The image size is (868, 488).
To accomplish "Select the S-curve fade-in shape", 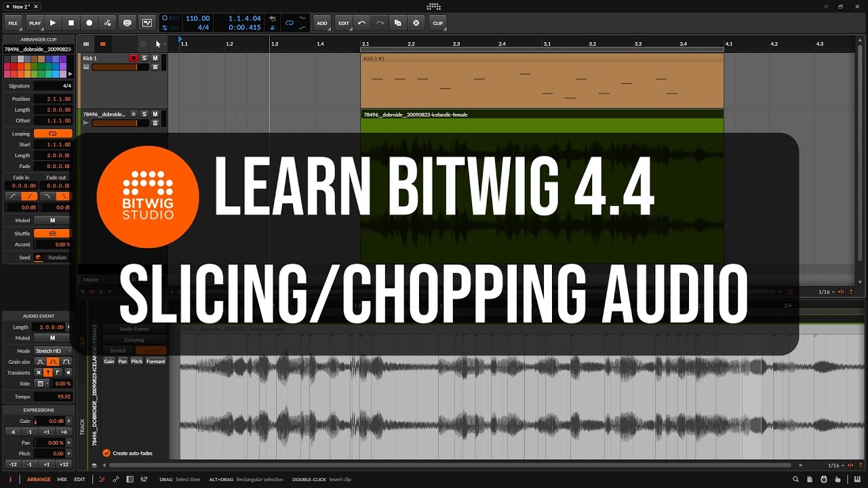I will (31, 196).
